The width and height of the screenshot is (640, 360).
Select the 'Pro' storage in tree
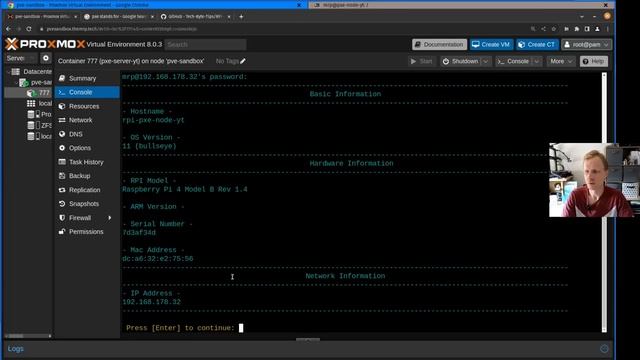(x=40, y=114)
